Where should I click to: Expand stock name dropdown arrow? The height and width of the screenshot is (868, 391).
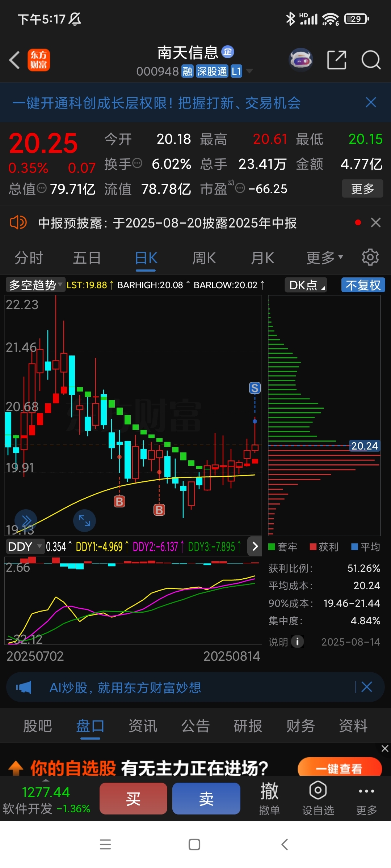pos(249,71)
